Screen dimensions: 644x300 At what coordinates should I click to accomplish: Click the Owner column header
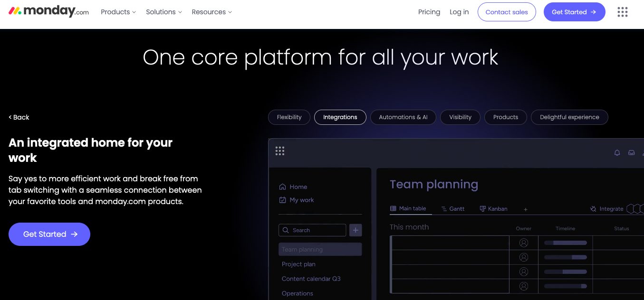pyautogui.click(x=524, y=229)
